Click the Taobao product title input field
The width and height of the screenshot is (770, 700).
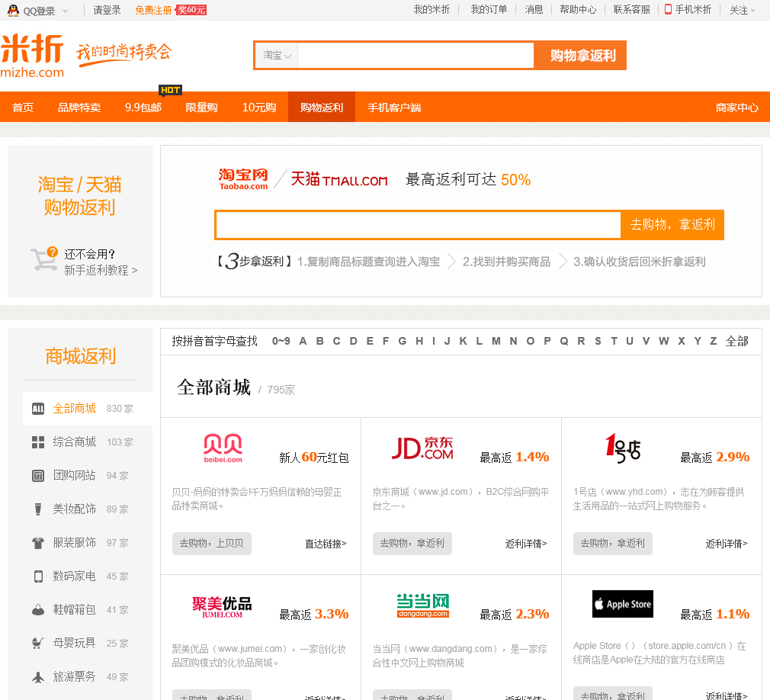[x=418, y=225]
